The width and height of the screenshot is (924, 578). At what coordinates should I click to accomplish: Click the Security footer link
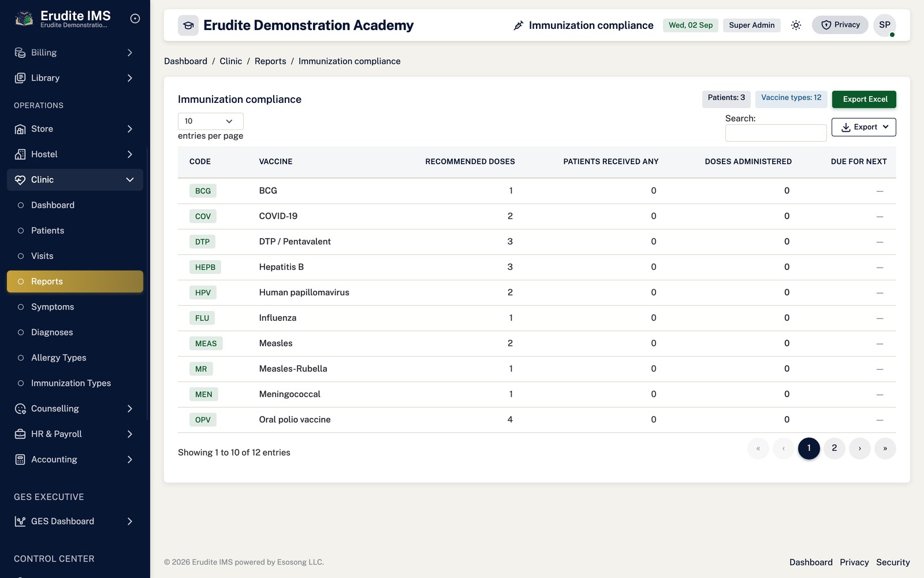click(893, 562)
